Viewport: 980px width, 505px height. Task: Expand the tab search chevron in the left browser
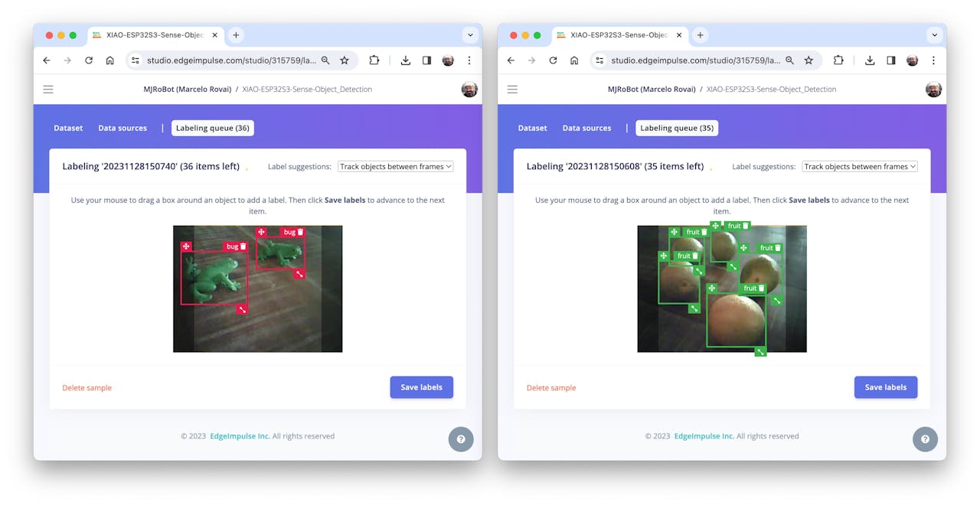tap(469, 35)
